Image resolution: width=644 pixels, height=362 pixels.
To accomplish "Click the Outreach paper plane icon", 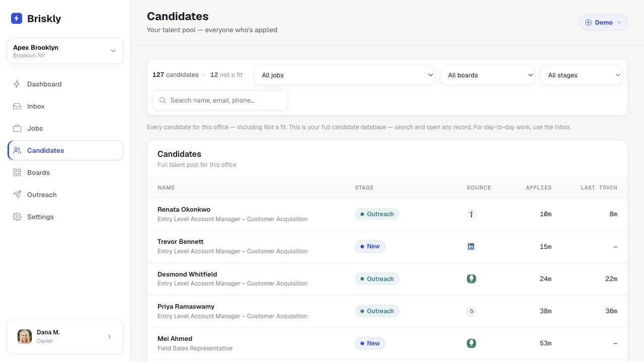I will point(17,195).
